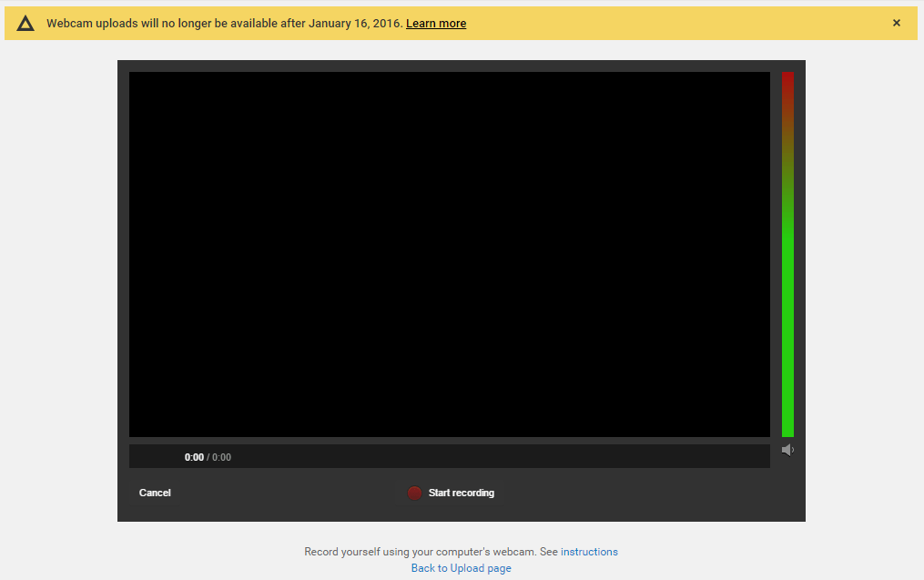This screenshot has width=924, height=580.
Task: Click the grey 0:00 total duration
Action: pyautogui.click(x=222, y=457)
